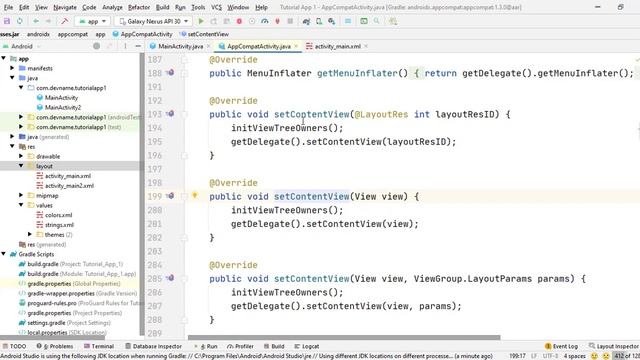
Task: Click the Sync Project with Gradle icon
Action: tap(306, 21)
